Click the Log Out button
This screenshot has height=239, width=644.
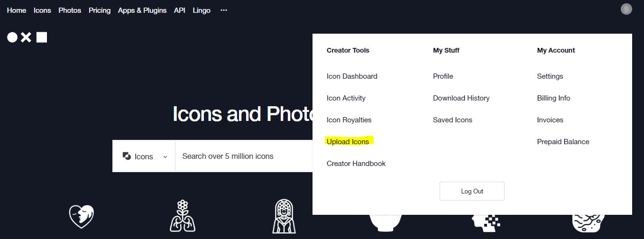pos(472,191)
